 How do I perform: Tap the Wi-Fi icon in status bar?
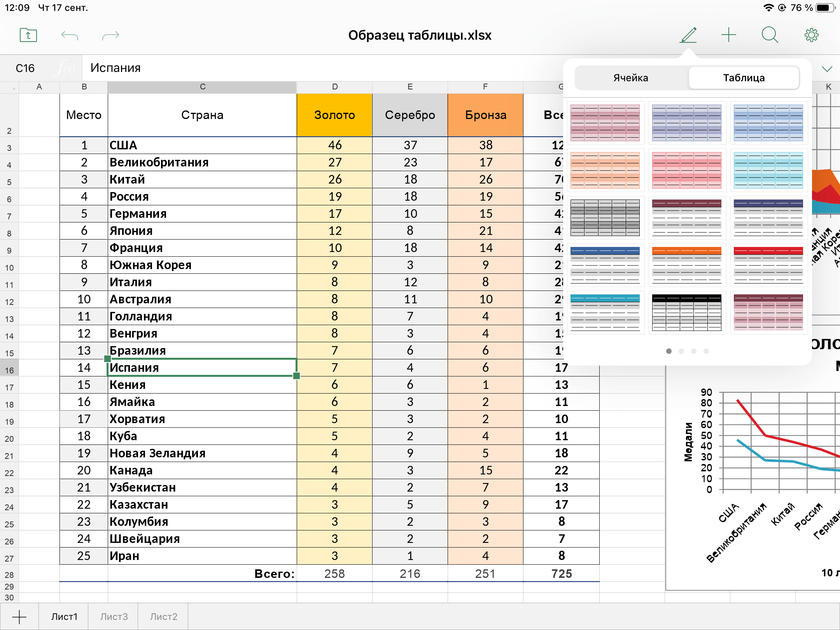[x=768, y=8]
